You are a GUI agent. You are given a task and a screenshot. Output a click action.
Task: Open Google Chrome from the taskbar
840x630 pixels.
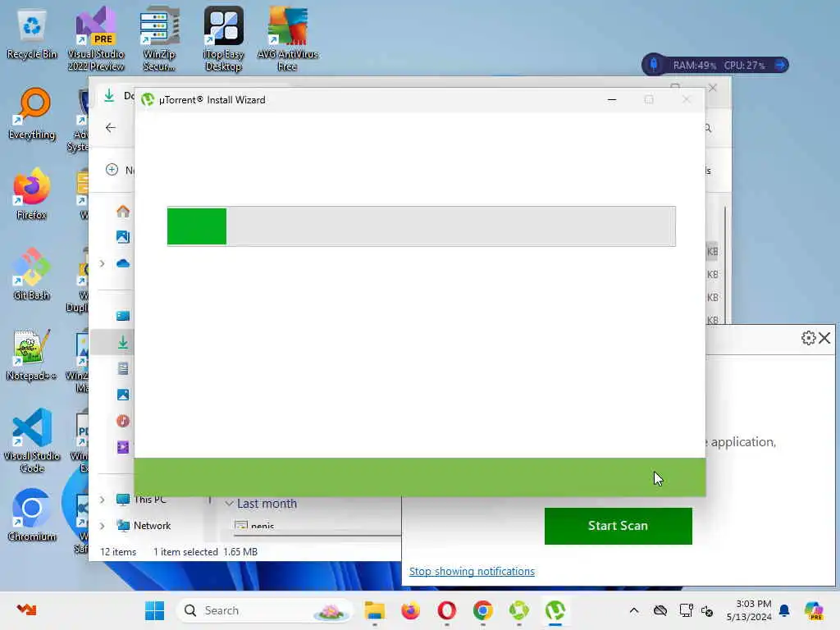(x=482, y=610)
